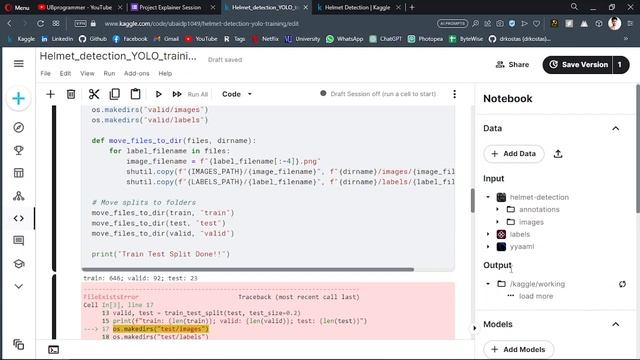Click upload data icon
This screenshot has height=360, width=640.
(558, 154)
